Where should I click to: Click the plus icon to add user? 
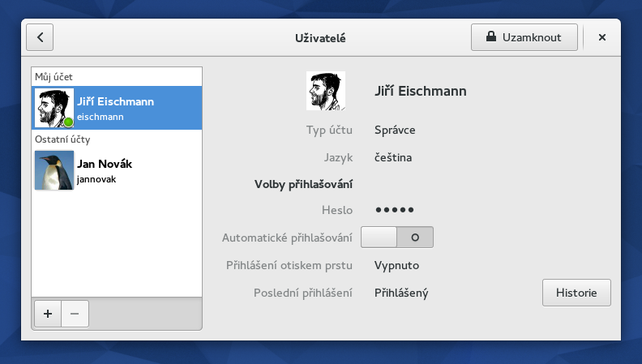click(48, 314)
